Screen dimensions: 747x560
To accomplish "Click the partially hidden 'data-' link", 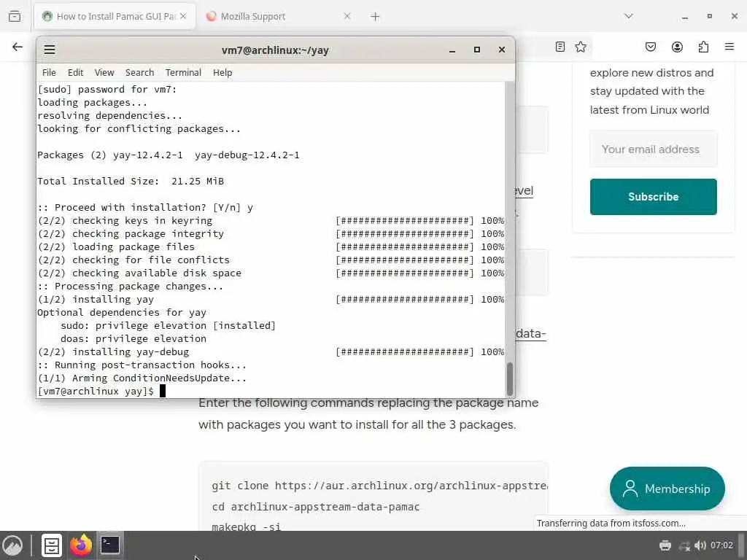I will point(531,333).
